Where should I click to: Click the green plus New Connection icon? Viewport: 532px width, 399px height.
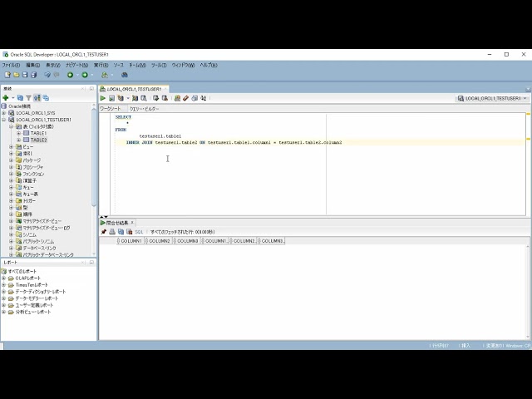[x=6, y=98]
